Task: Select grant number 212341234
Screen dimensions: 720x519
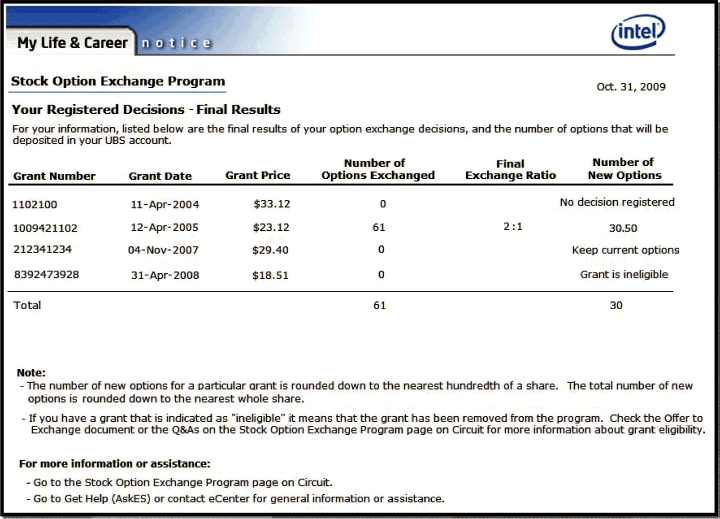Action: pyautogui.click(x=41, y=250)
